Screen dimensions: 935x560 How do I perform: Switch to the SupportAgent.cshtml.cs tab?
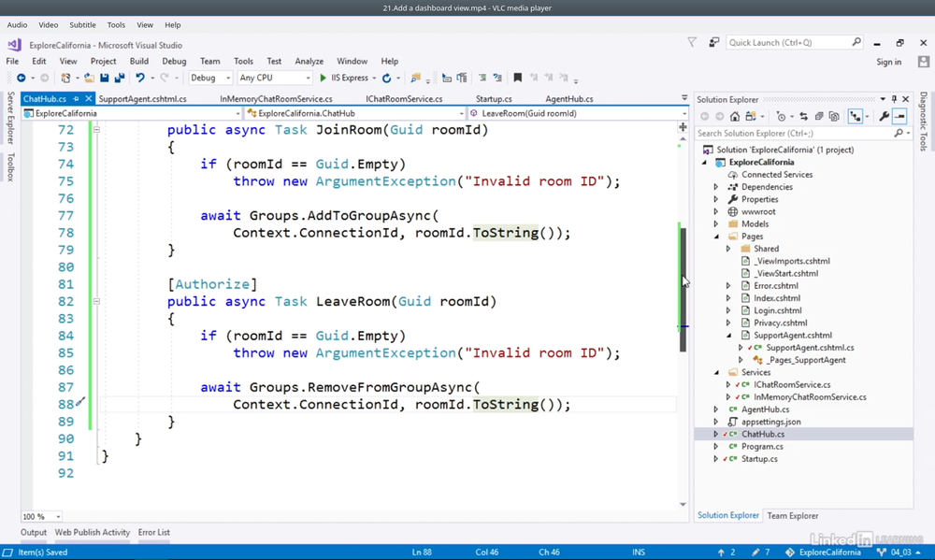coord(142,99)
